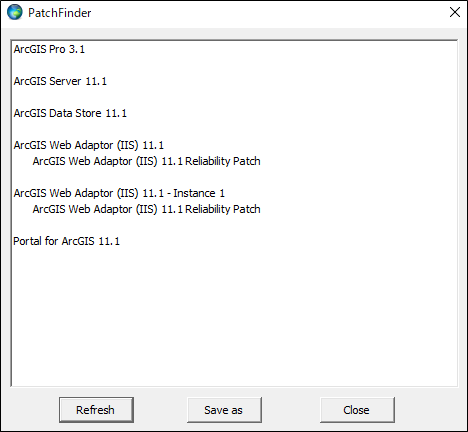
Task: Select the ArcGIS Data Store 11.1 entry
Action: tap(70, 113)
